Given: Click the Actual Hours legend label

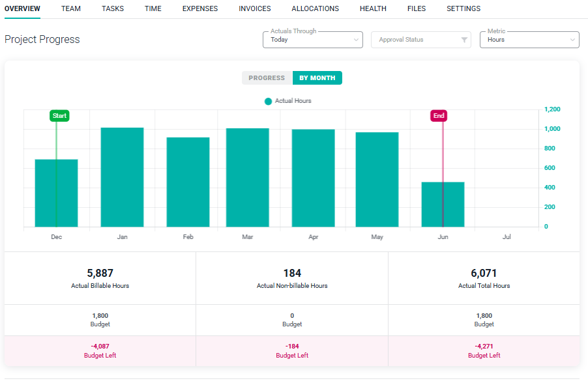Looking at the screenshot, I should 293,101.
